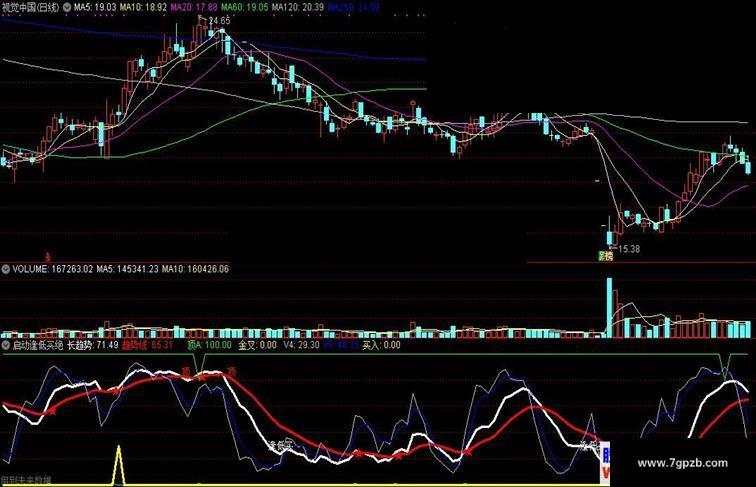Screen dimensions: 756x487
Task: Click the dark blue MA250 label
Action: coord(353,8)
